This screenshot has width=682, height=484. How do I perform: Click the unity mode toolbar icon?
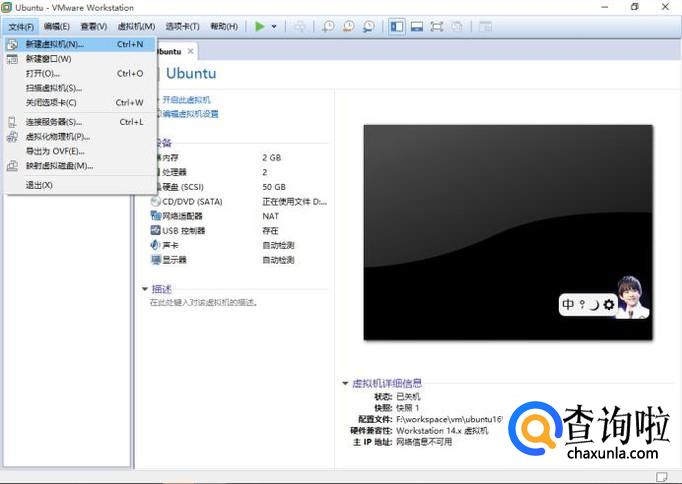[x=457, y=26]
